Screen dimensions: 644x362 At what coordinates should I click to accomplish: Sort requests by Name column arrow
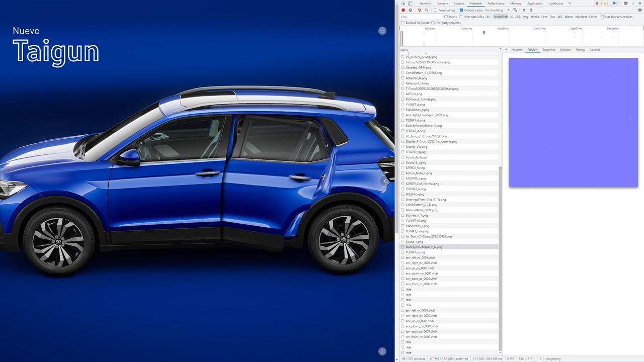click(x=500, y=50)
